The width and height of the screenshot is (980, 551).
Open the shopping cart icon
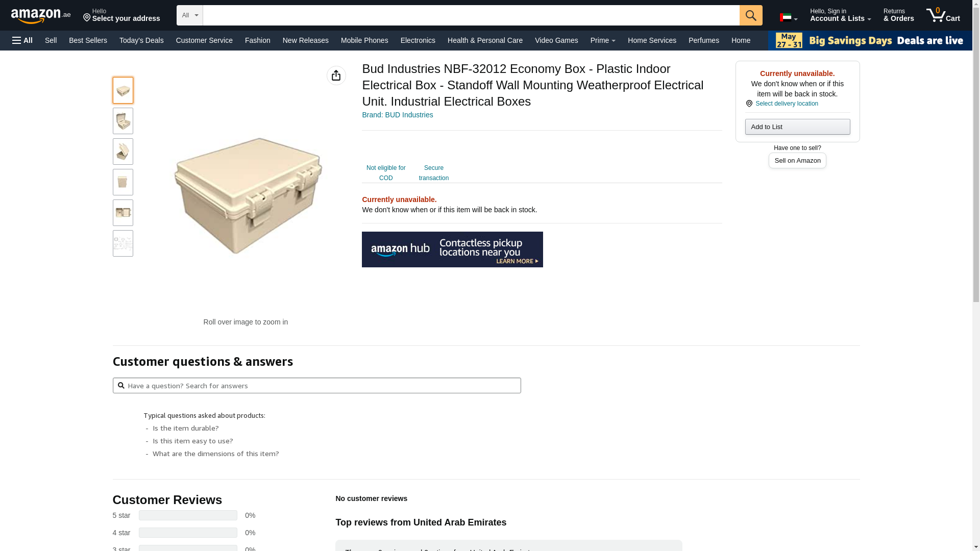click(x=943, y=15)
